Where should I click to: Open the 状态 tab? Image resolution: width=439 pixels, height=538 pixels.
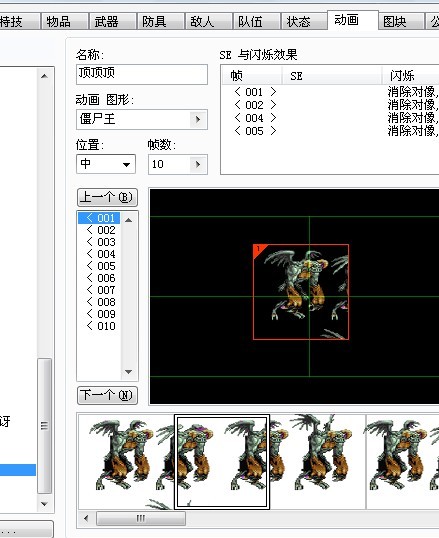304,21
